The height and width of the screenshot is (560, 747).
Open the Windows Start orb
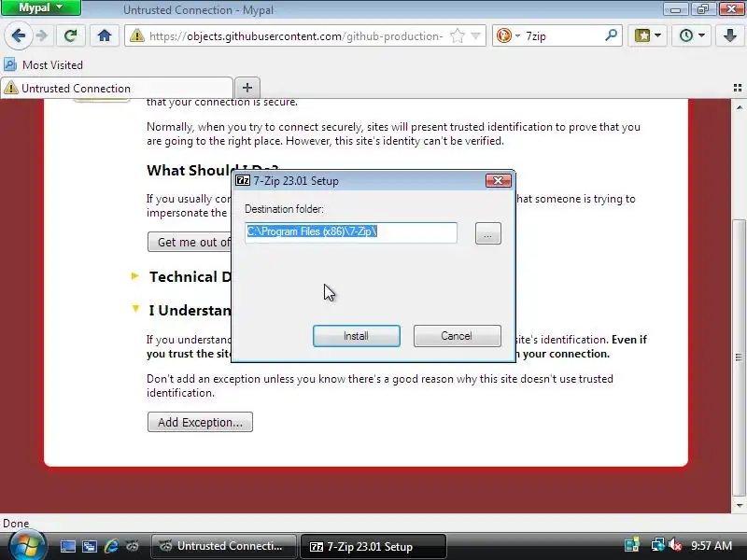pos(28,546)
